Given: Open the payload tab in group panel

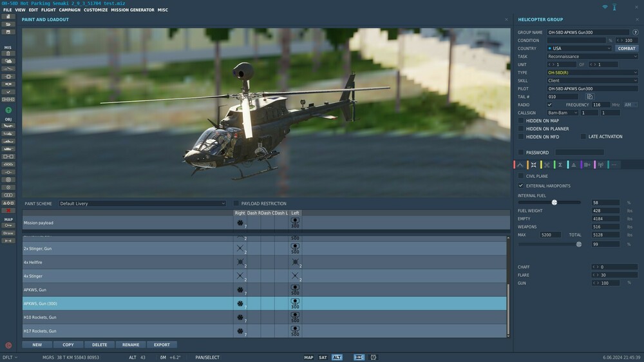Looking at the screenshot, I should pyautogui.click(x=533, y=165).
